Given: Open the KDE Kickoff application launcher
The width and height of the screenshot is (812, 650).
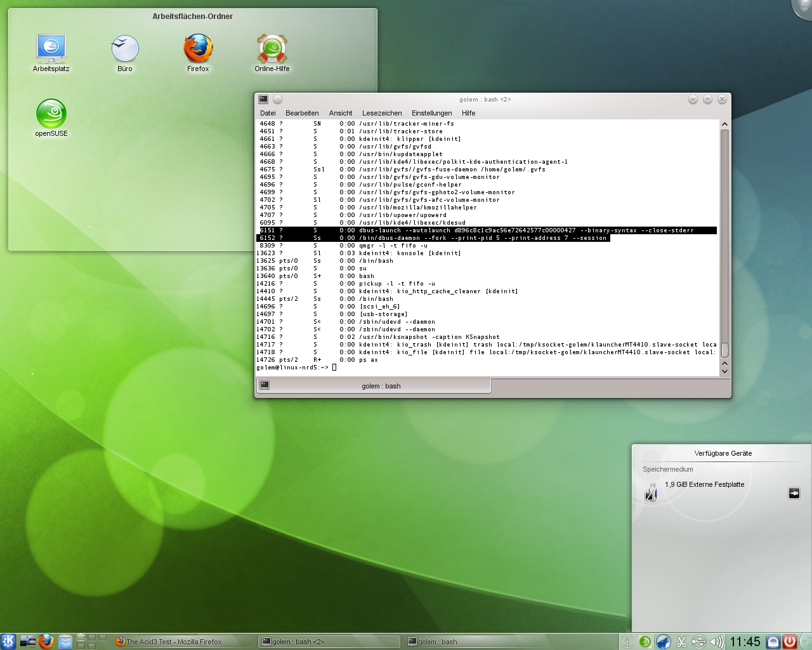Looking at the screenshot, I should (8, 641).
